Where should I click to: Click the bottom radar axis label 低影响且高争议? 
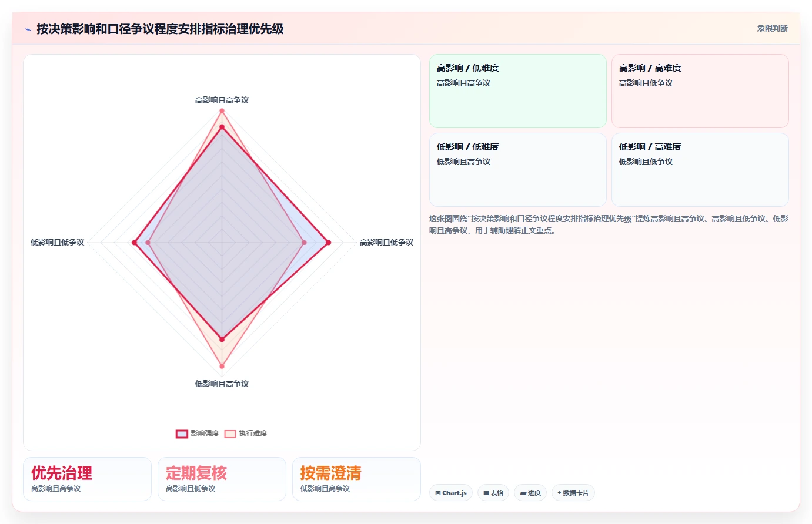(x=222, y=384)
